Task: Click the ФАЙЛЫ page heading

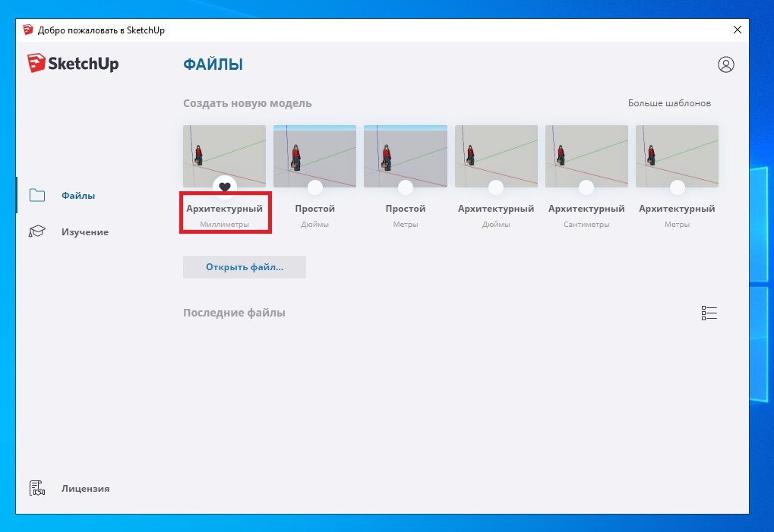Action: tap(213, 65)
